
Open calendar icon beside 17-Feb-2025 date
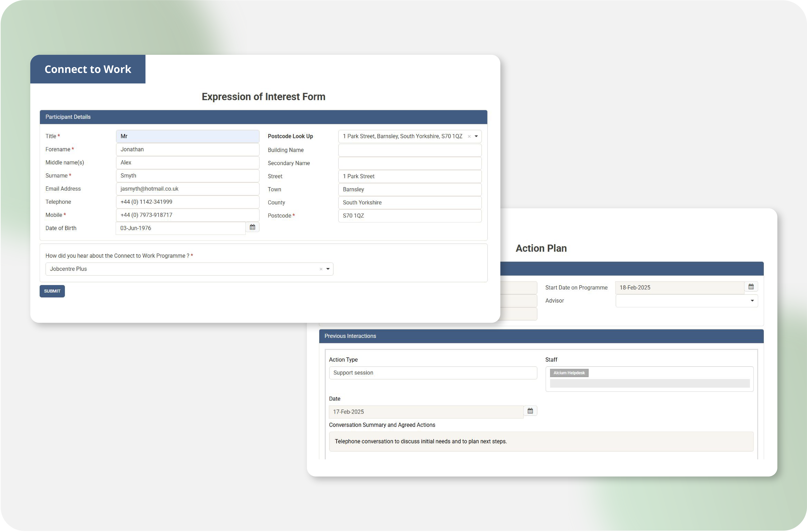click(x=530, y=411)
